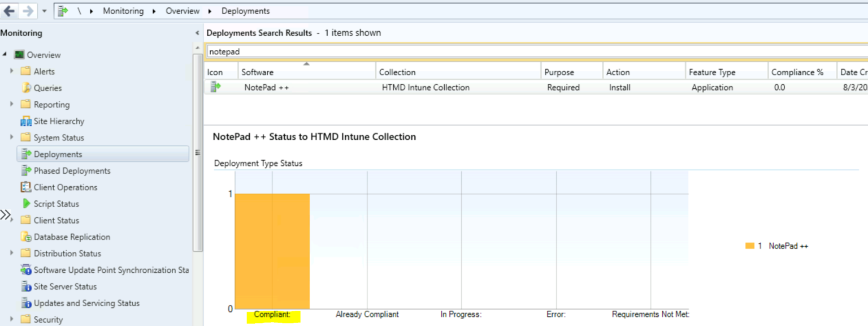Click the Back navigation arrow
Image resolution: width=868 pixels, height=326 pixels.
coord(9,11)
